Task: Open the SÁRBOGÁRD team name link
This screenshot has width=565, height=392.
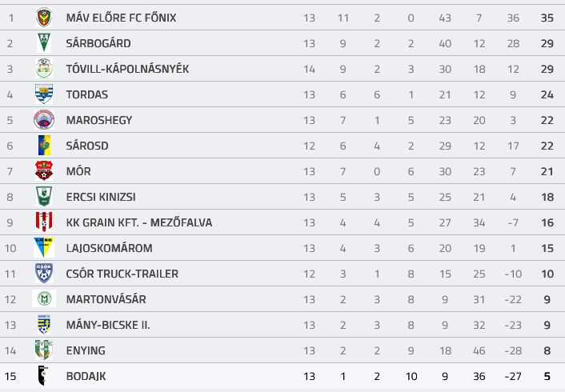Action: point(98,43)
